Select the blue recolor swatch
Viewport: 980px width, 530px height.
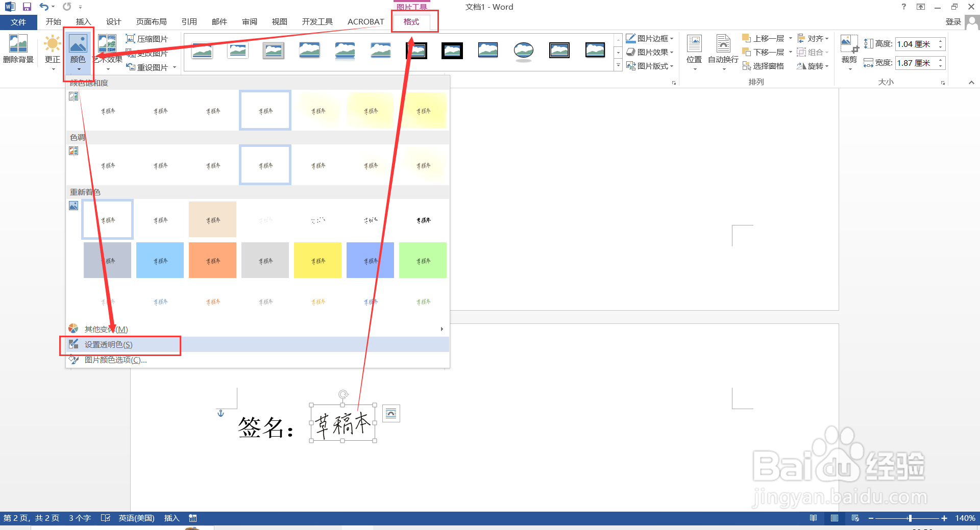(x=160, y=260)
